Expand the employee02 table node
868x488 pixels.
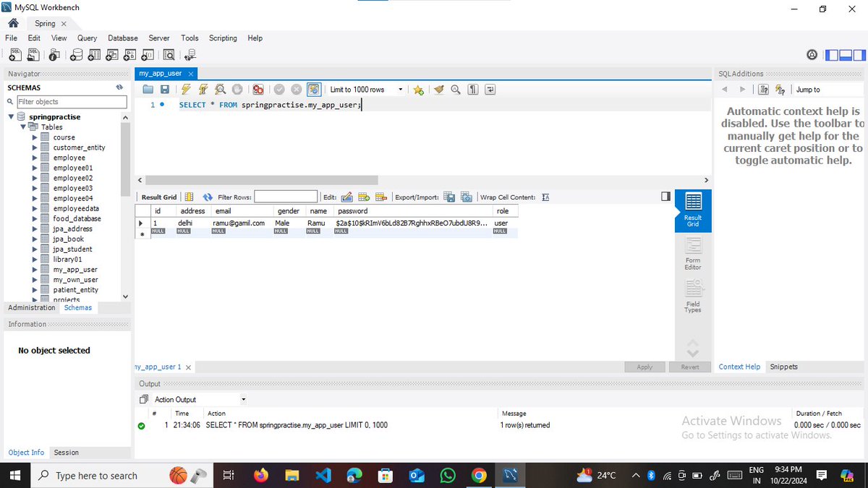click(35, 178)
